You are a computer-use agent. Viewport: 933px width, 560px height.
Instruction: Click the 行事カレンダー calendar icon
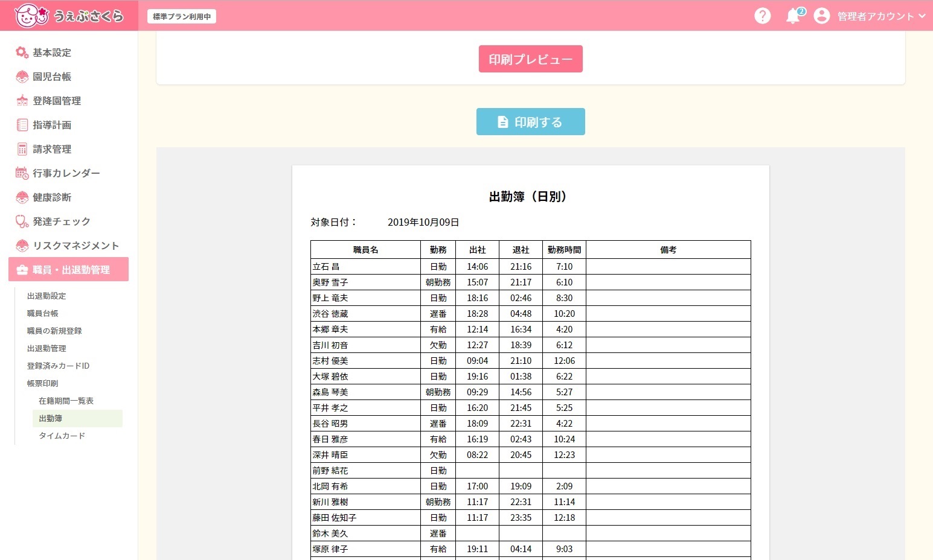coord(22,173)
